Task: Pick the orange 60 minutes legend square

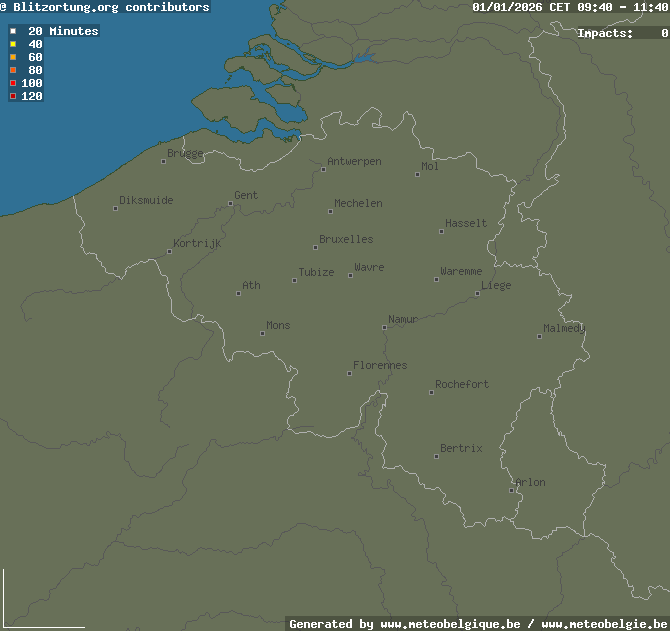Action: pos(13,57)
